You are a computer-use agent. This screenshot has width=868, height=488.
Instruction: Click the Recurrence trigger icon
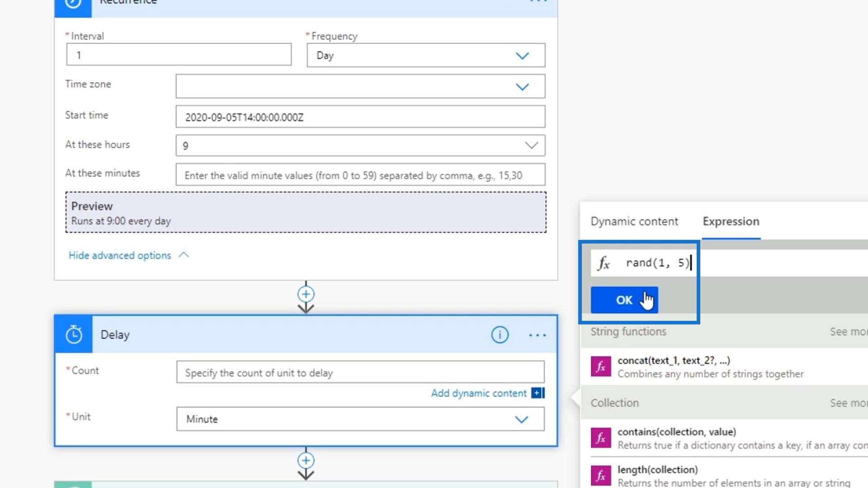[73, 5]
